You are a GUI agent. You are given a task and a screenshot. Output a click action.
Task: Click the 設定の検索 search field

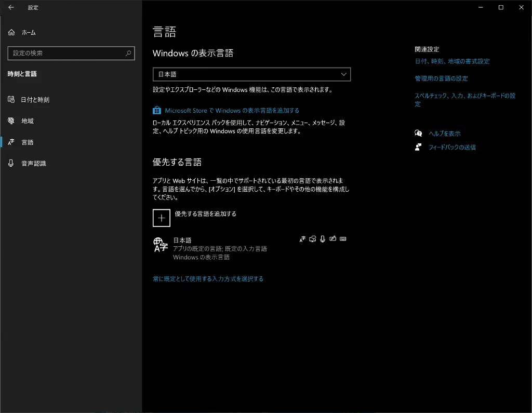click(x=65, y=53)
